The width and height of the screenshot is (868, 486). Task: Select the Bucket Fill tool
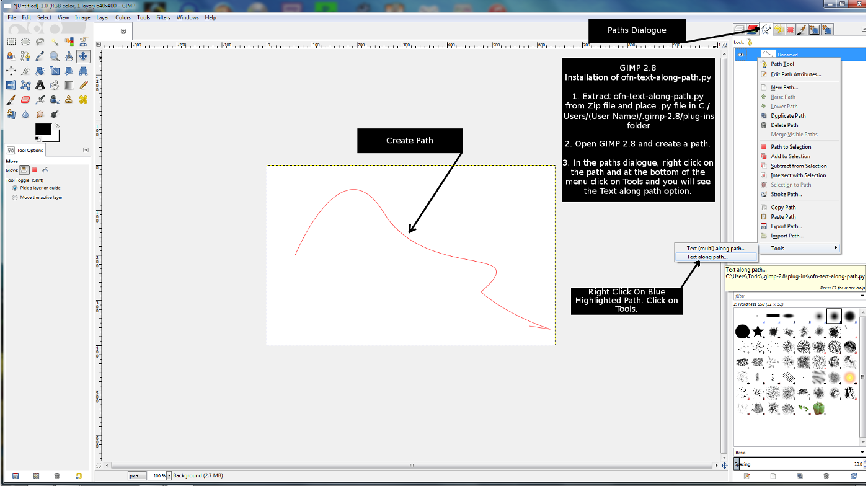54,85
